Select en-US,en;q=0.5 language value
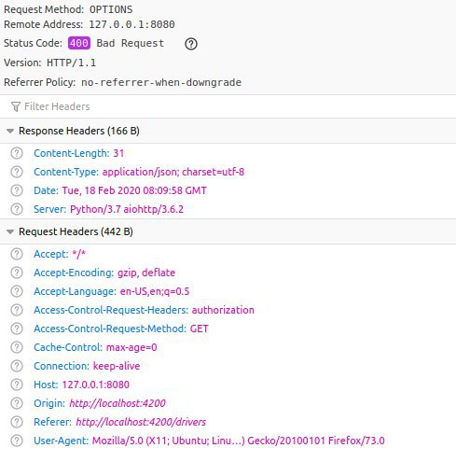This screenshot has height=476, width=456. click(155, 291)
